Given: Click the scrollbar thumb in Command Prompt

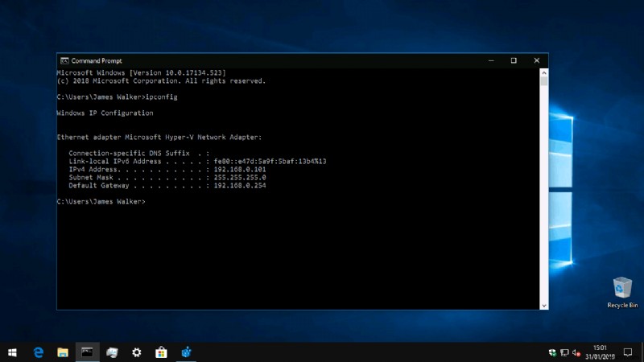Looking at the screenshot, I should click(x=544, y=81).
